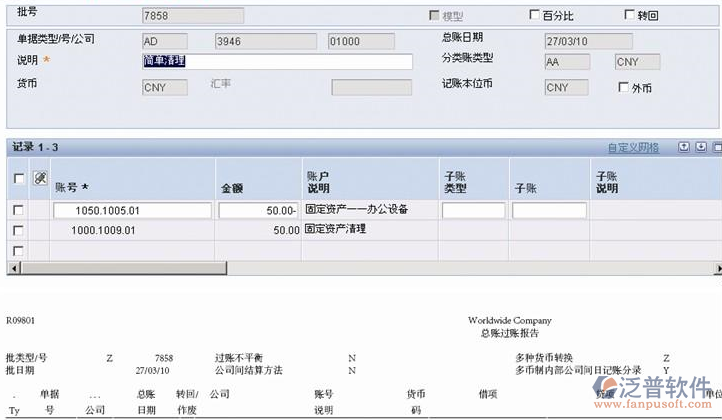Click the 总账日期 field 27/03/10
The width and height of the screenshot is (722, 420).
tap(588, 41)
